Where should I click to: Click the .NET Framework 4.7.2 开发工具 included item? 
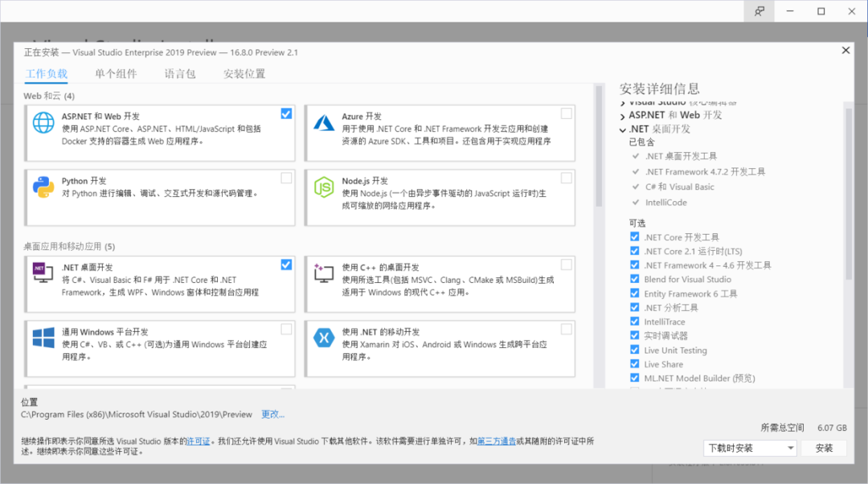pyautogui.click(x=705, y=172)
